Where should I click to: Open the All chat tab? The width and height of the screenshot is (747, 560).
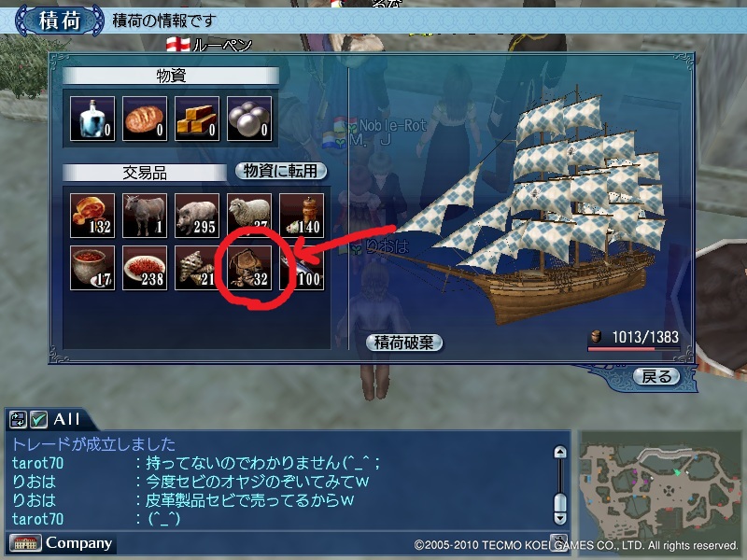tap(65, 419)
